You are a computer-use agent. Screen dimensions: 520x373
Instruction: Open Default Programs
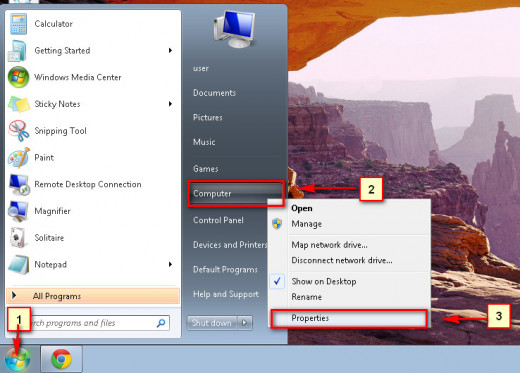pyautogui.click(x=225, y=269)
